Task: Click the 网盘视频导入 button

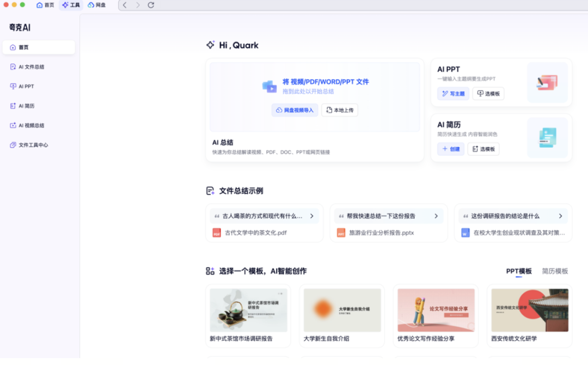Action: (x=295, y=109)
